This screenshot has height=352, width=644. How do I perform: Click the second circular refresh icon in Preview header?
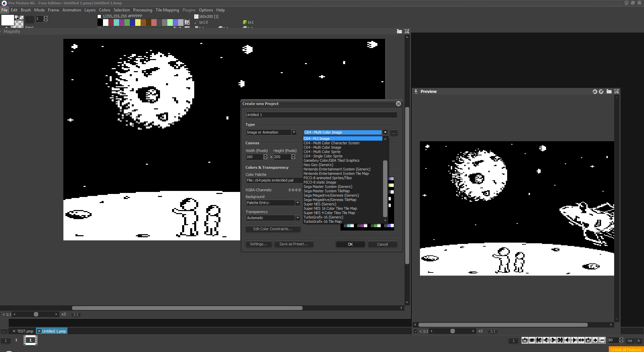point(601,91)
